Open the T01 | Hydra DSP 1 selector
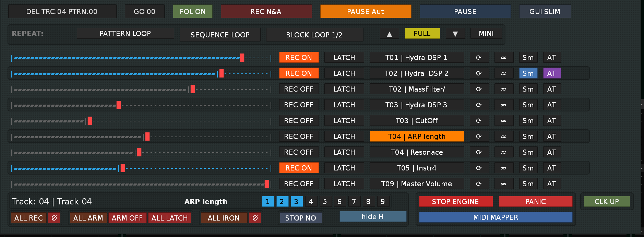The height and width of the screenshot is (237, 644). (x=417, y=58)
